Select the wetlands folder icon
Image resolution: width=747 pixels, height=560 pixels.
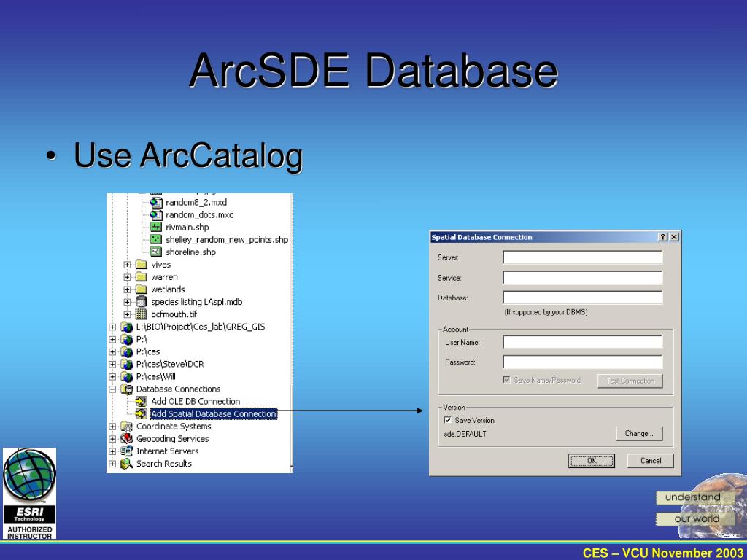point(141,289)
